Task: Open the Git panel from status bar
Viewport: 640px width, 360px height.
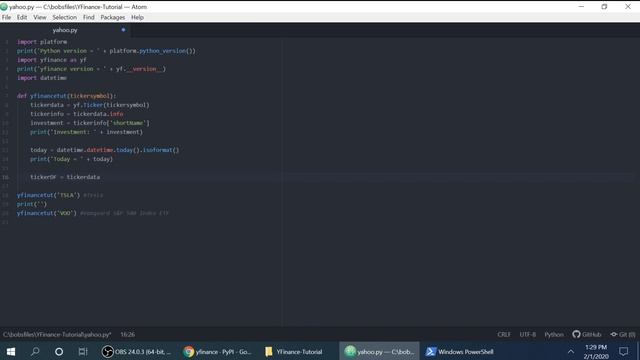Action: 623,334
